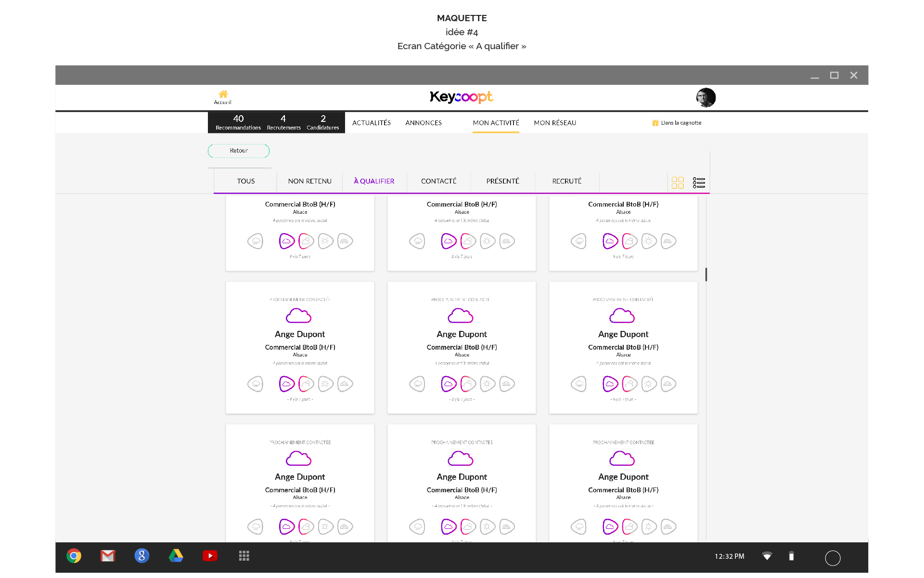This screenshot has width=924, height=578.
Task: Select purple cloud status on bottom-left card
Action: pos(287,526)
